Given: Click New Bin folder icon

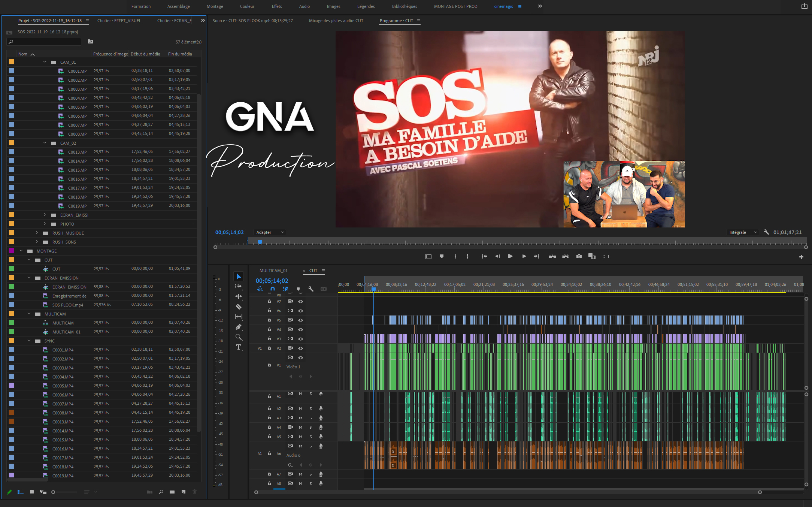Looking at the screenshot, I should click(172, 492).
